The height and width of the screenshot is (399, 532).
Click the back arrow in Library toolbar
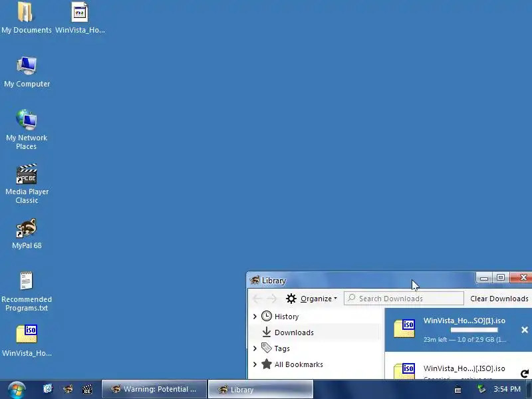tap(257, 299)
